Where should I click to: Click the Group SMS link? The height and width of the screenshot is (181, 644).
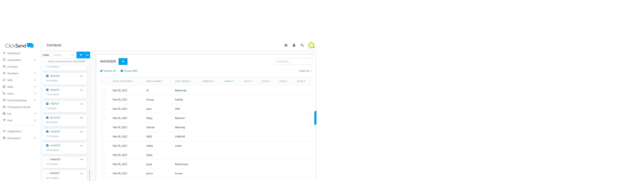point(129,71)
